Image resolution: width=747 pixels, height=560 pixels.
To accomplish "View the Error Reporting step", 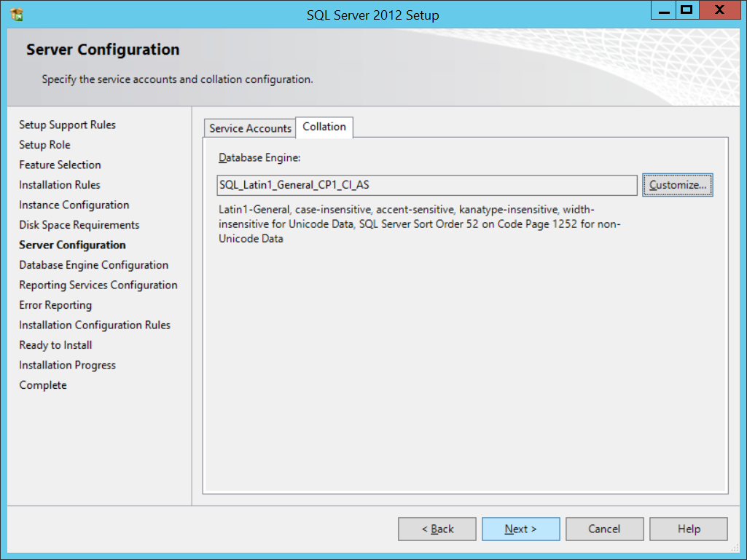I will pyautogui.click(x=55, y=304).
